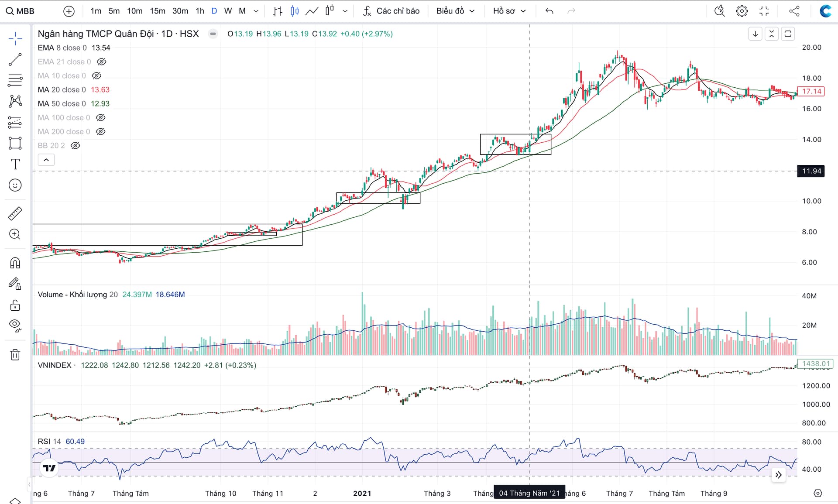838x504 pixels.
Task: Collapse the indicator legend list
Action: click(x=46, y=160)
